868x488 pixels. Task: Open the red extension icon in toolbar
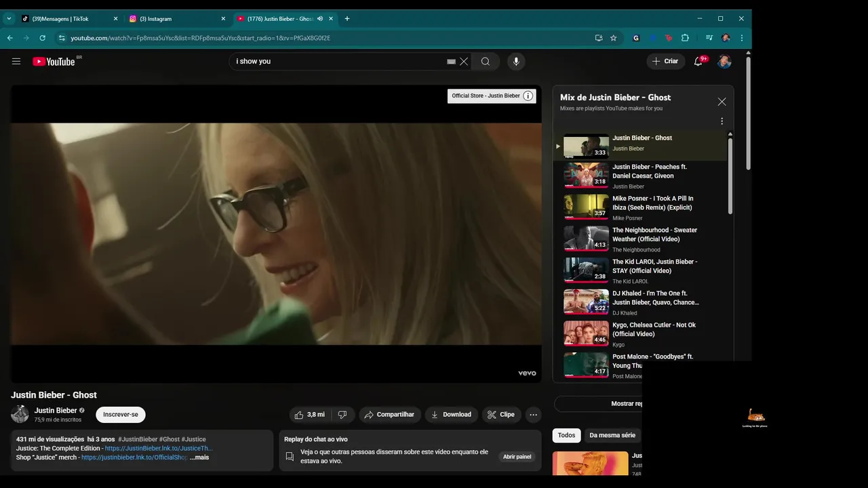(x=669, y=38)
